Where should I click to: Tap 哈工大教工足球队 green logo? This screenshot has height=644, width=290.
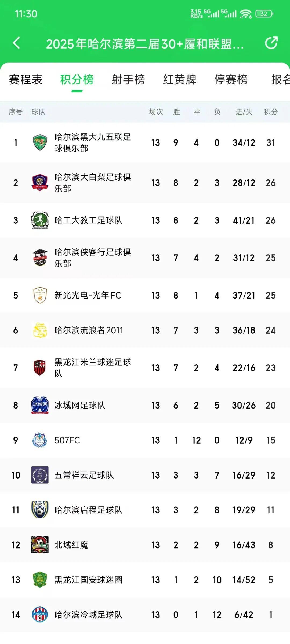[40, 220]
